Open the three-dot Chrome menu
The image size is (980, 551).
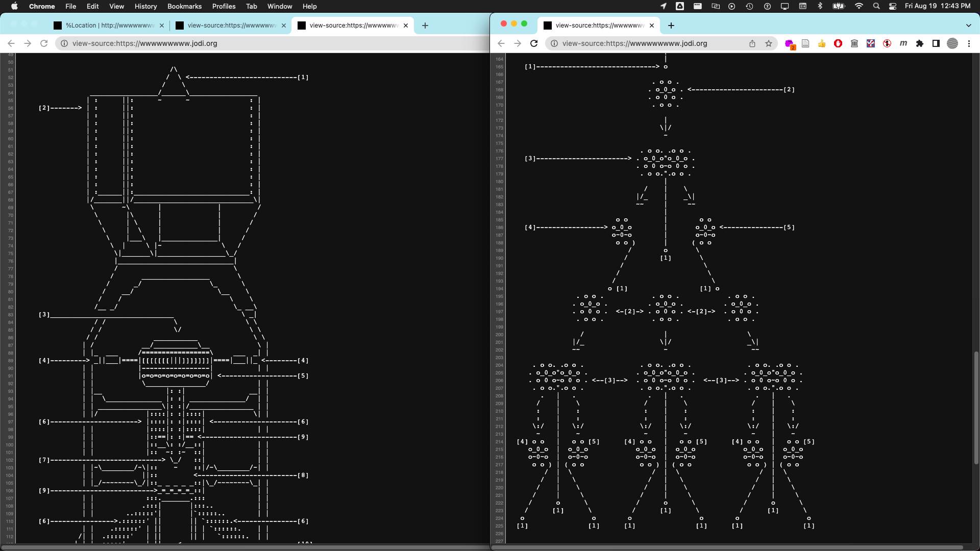[969, 43]
